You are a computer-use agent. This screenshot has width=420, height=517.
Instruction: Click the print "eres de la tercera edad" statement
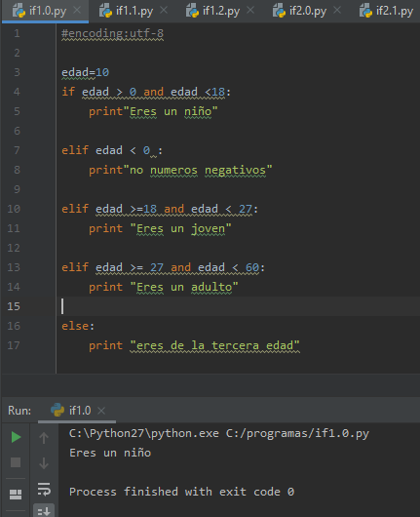pos(194,345)
